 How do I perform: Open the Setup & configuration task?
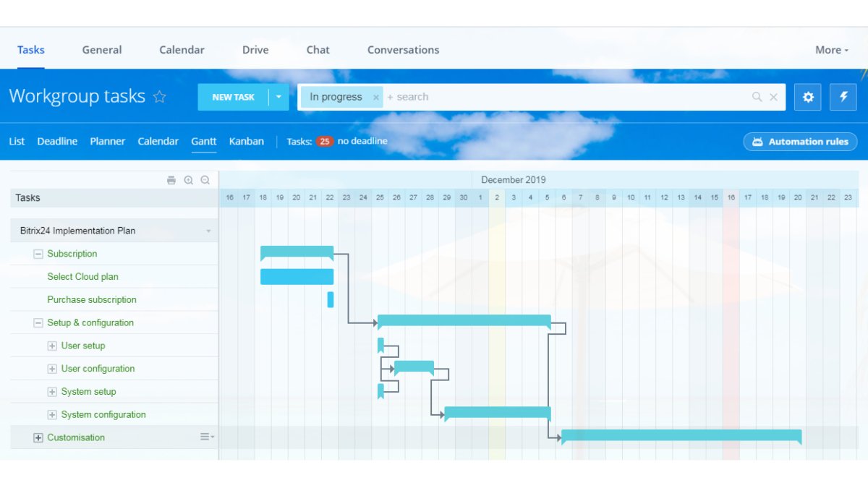click(x=90, y=323)
